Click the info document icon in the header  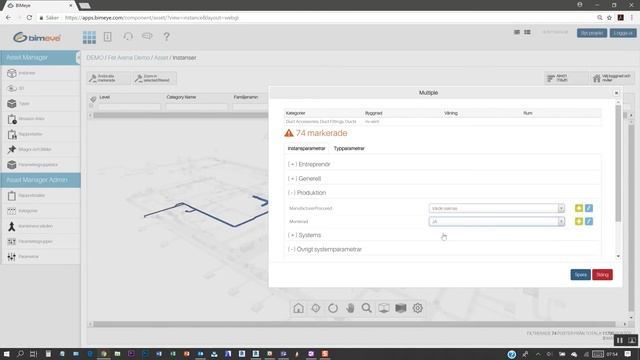click(108, 37)
